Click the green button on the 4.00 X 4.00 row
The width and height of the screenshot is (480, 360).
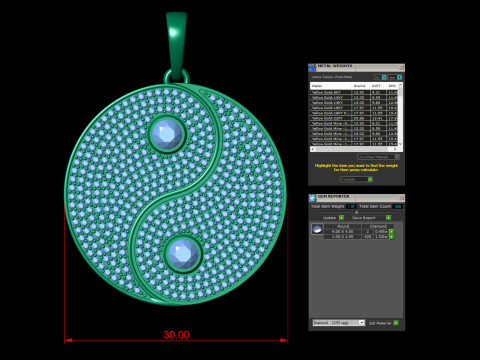point(391,232)
